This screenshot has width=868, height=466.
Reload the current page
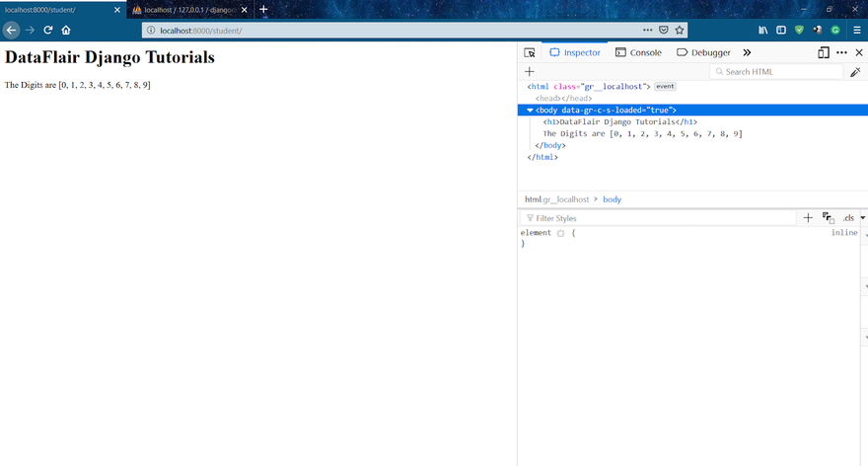click(47, 30)
